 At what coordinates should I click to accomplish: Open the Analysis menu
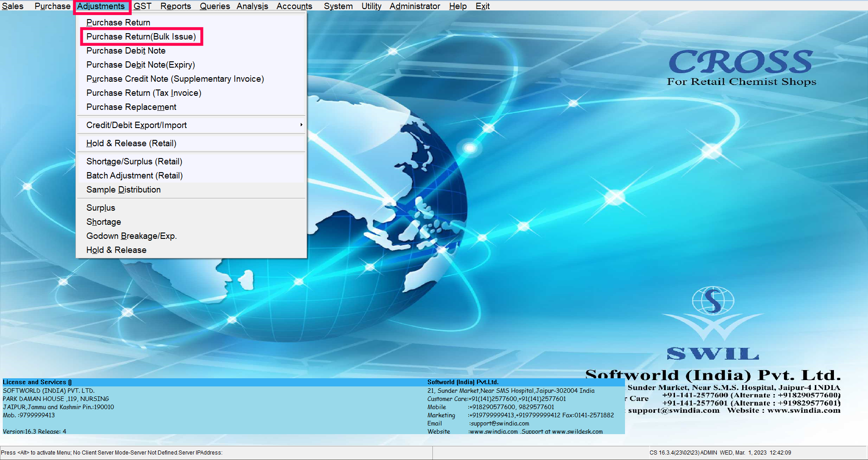[x=252, y=6]
